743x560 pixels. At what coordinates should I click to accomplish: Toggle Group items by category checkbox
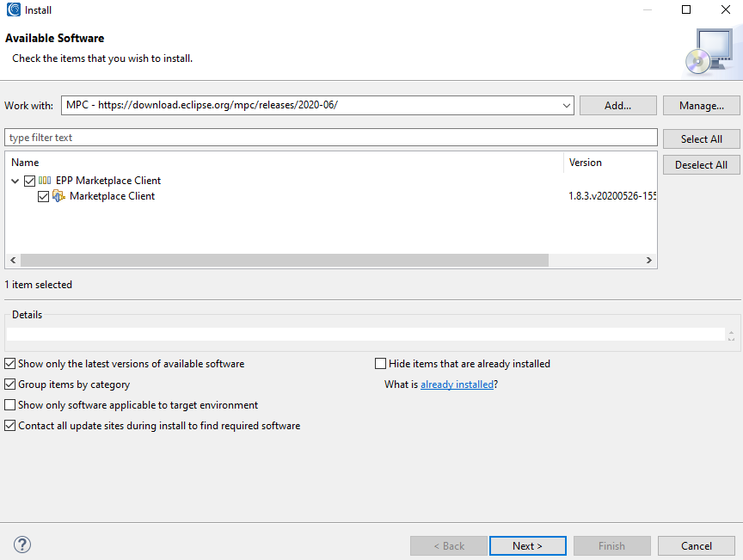10,384
